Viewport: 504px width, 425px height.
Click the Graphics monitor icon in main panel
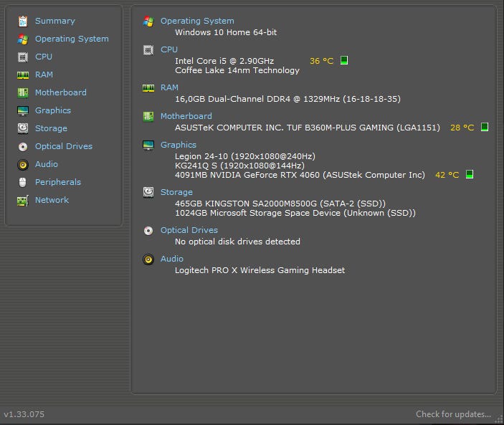coord(148,145)
